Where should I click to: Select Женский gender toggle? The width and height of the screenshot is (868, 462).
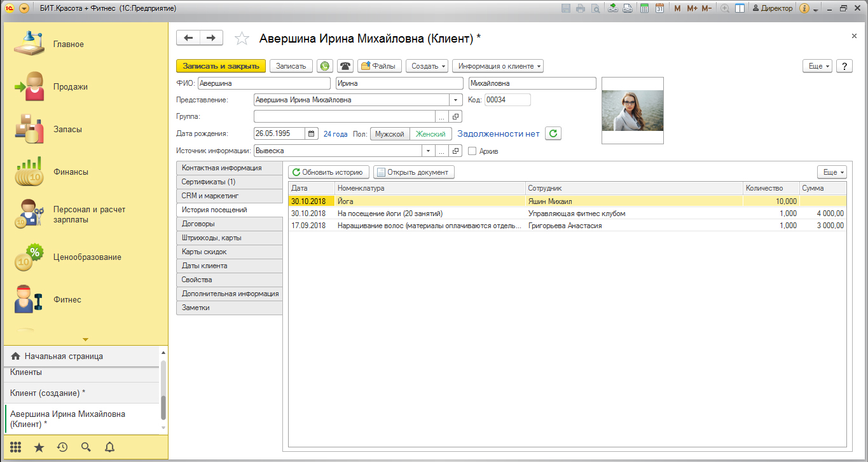pos(431,134)
